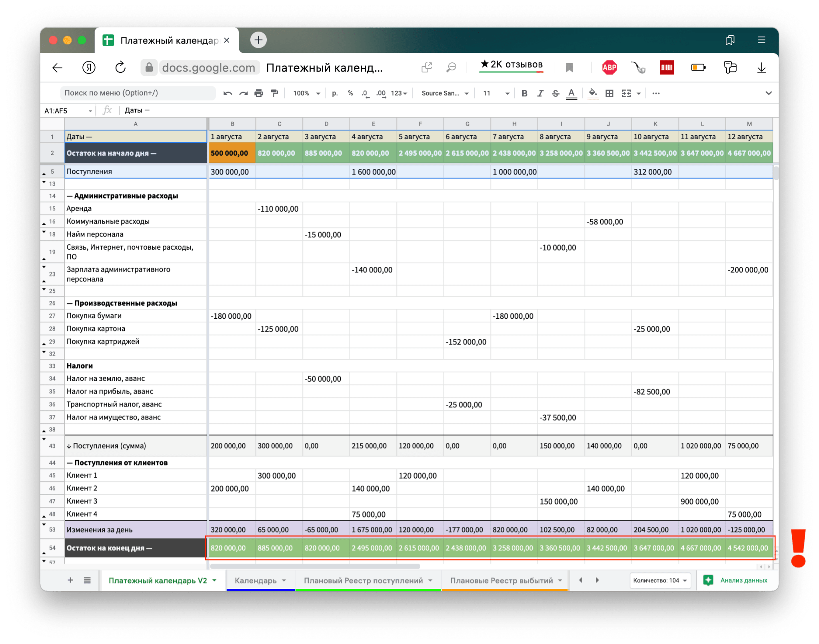
Task: Open the 2K отзывов reviews link
Action: [511, 65]
